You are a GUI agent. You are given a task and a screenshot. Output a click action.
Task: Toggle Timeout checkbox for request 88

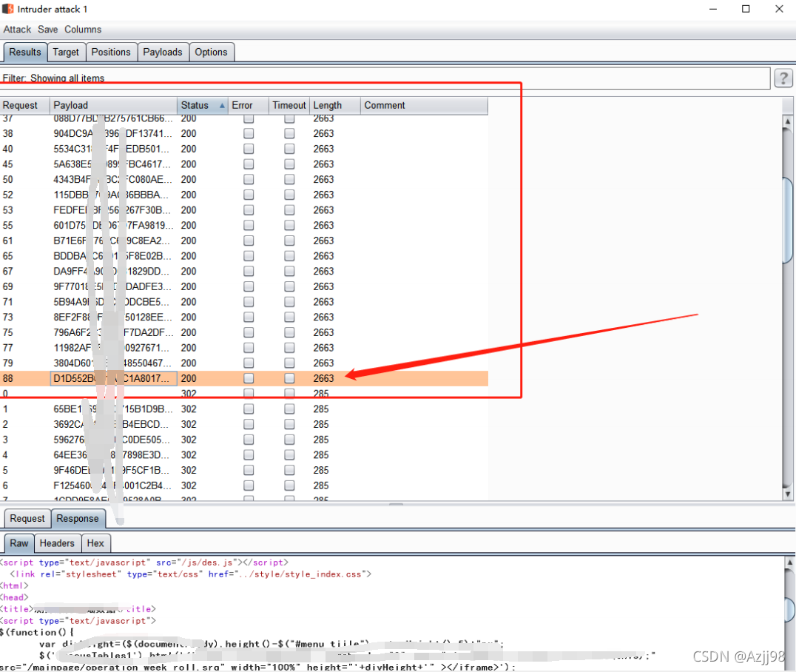tap(289, 378)
